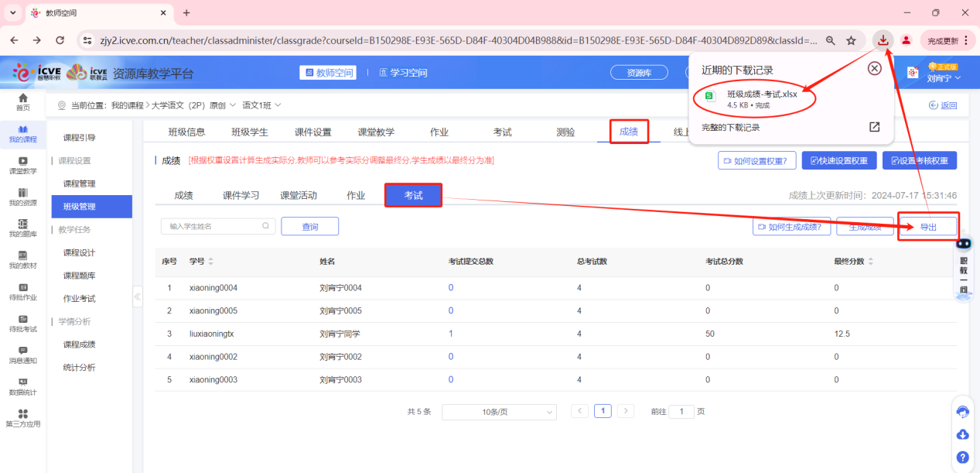
Task: Expand the 语文1班 class dropdown
Action: 261,105
